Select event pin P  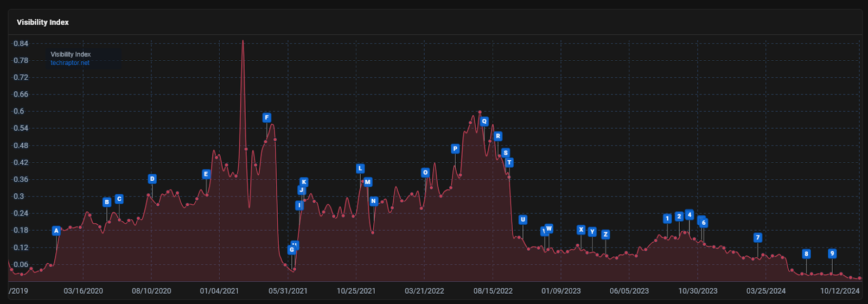click(x=455, y=149)
